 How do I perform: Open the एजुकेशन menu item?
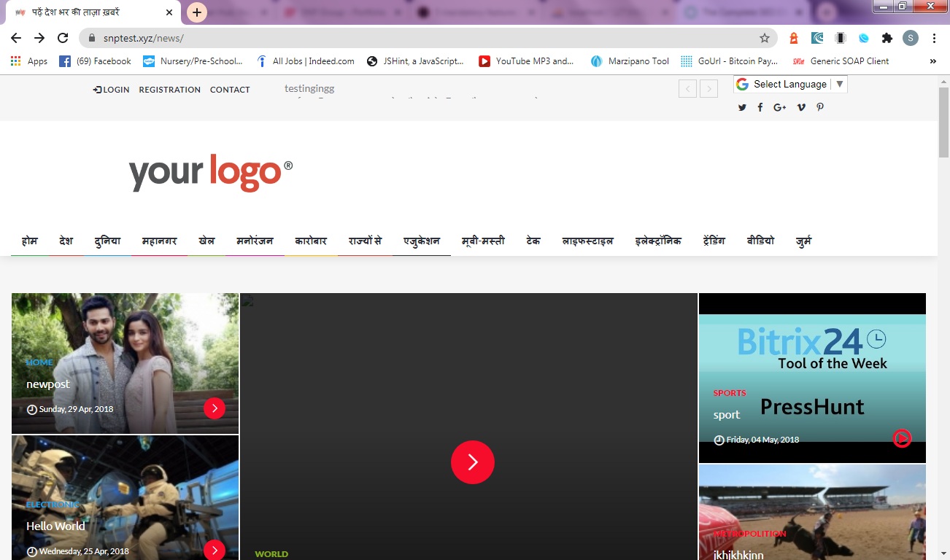tap(421, 241)
